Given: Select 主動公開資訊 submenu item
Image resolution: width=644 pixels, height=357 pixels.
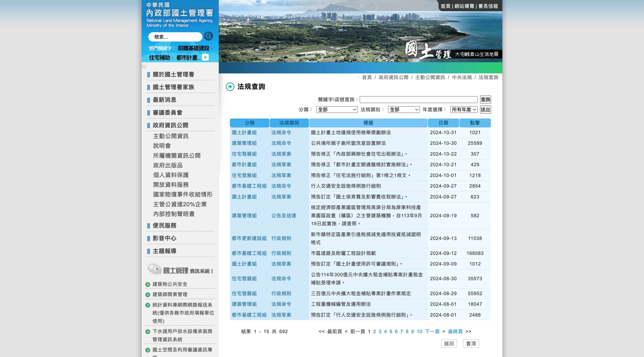Looking at the screenshot, I should tap(171, 136).
